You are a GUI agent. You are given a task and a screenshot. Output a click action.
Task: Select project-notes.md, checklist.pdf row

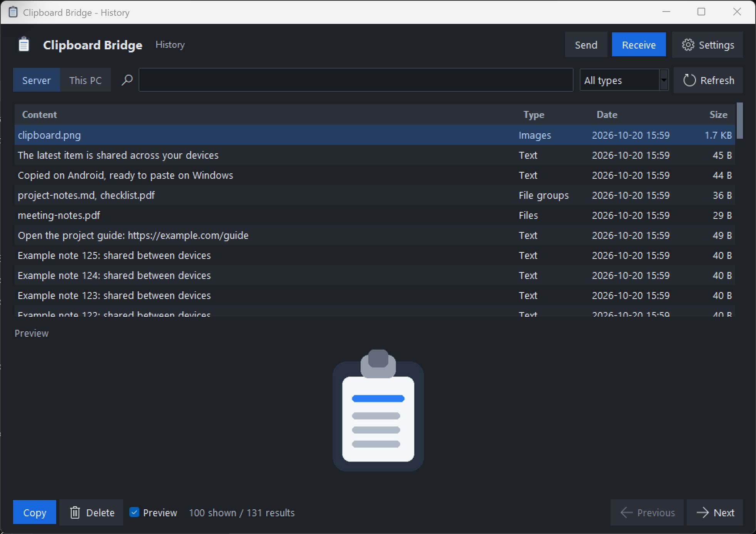coord(375,195)
